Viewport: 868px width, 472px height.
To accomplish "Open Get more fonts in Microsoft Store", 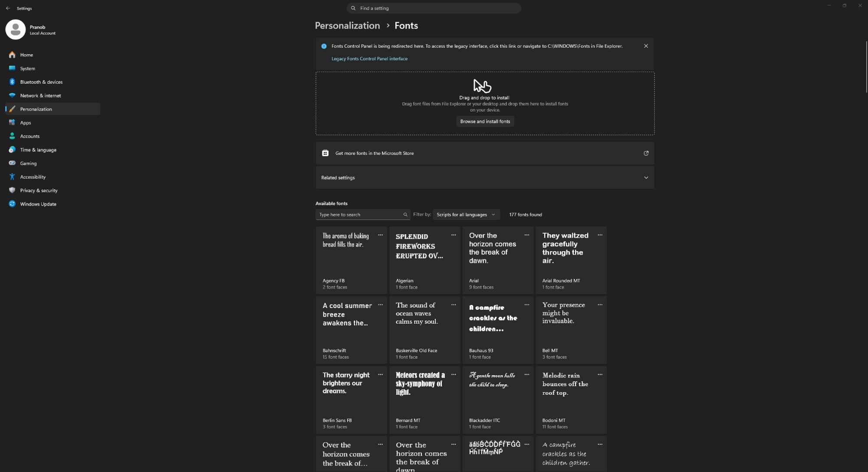I will (x=485, y=153).
